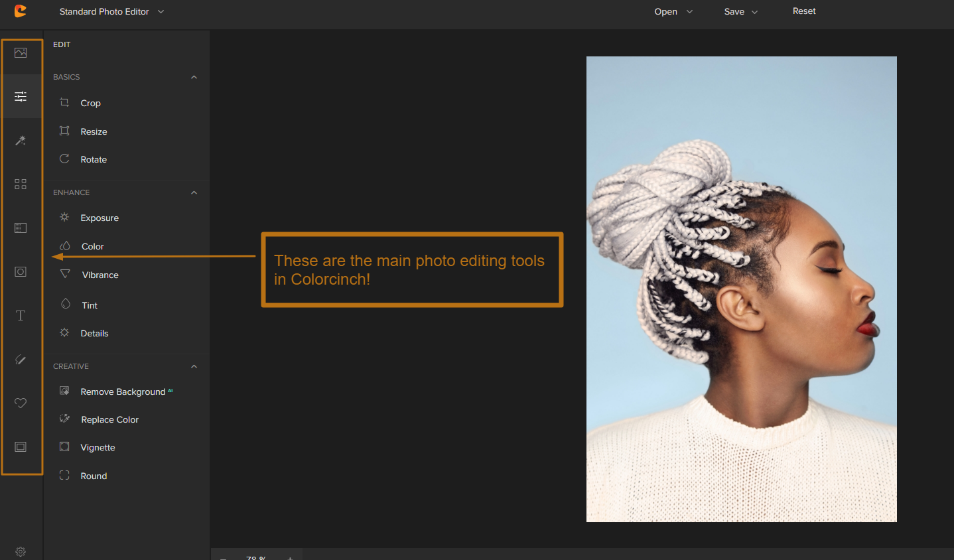Image resolution: width=954 pixels, height=560 pixels.
Task: Open the heart Graphics icon
Action: click(x=21, y=403)
